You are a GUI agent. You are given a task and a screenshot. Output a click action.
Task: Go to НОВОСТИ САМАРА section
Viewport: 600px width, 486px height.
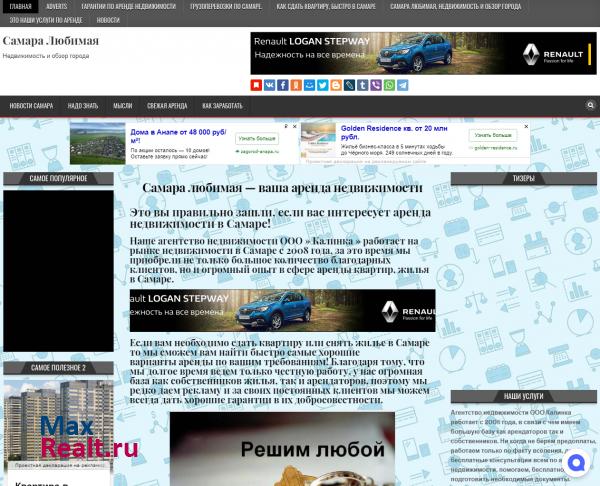tap(31, 106)
